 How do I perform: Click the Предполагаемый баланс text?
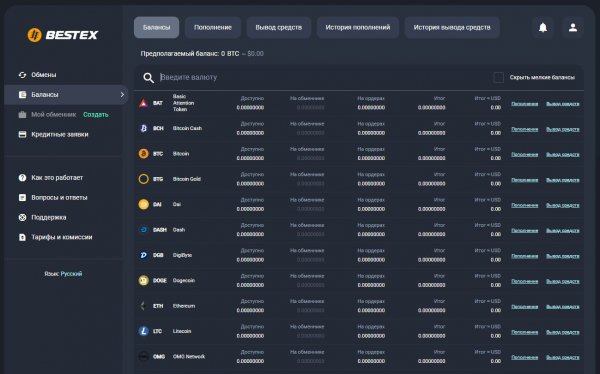202,54
